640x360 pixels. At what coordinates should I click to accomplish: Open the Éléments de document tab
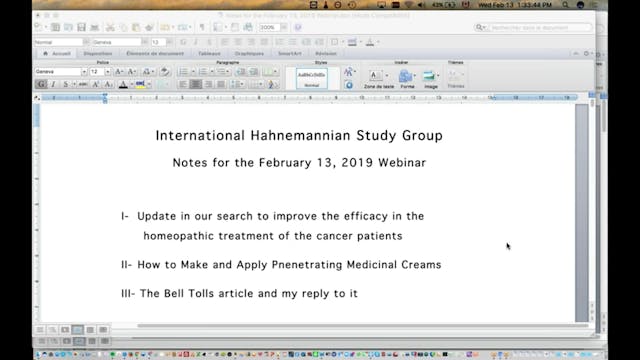155,53
